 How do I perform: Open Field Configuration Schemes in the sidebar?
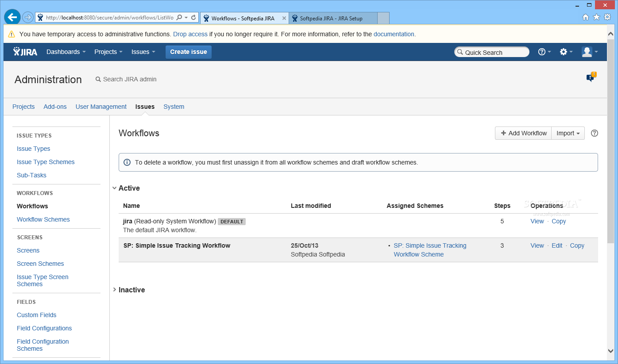click(x=43, y=345)
